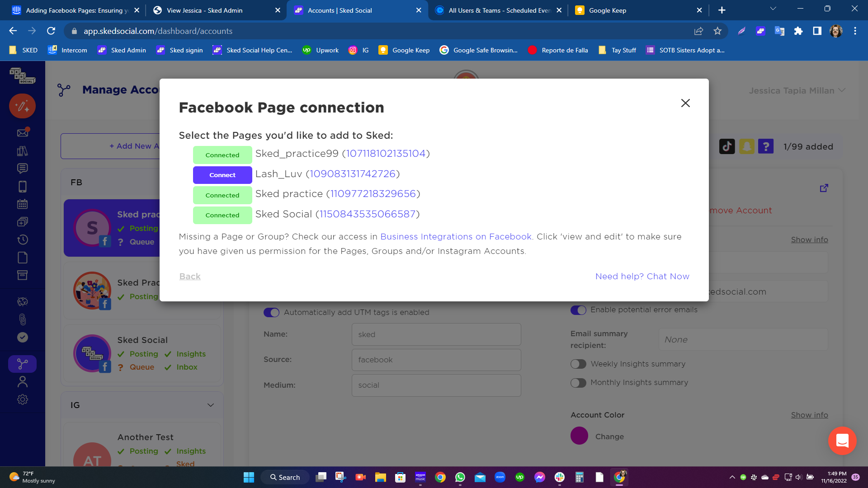868x488 pixels.
Task: Expand the IG accounts section chevron
Action: tap(210, 405)
